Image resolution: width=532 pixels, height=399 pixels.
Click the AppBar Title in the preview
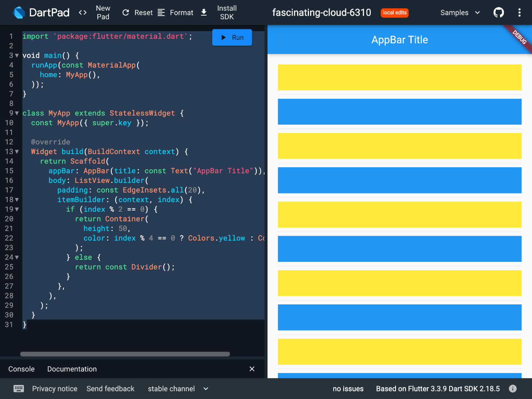coord(400,40)
